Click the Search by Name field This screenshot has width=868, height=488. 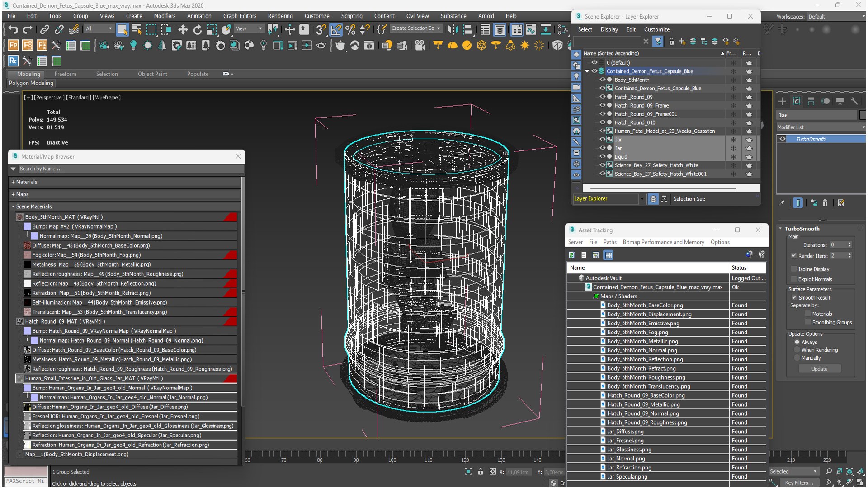tap(130, 169)
